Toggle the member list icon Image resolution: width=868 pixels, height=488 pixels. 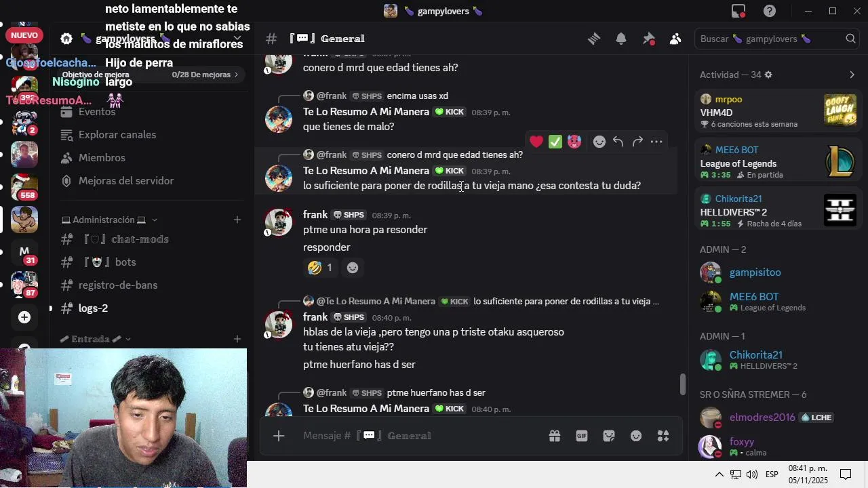(675, 39)
